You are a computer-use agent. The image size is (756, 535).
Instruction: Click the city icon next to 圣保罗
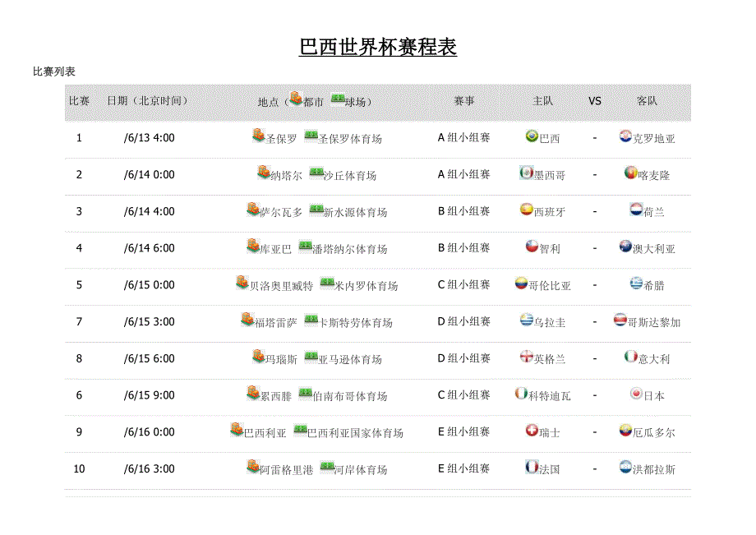(258, 136)
